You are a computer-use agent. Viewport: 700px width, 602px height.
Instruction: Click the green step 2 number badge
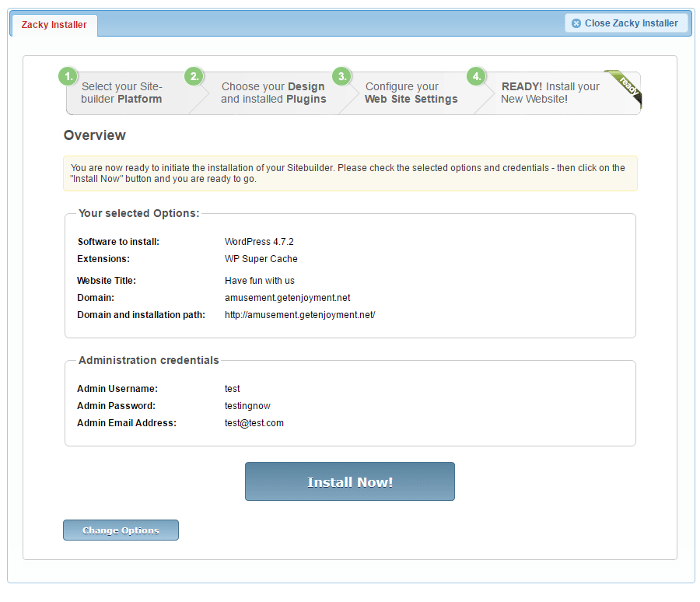(x=194, y=76)
